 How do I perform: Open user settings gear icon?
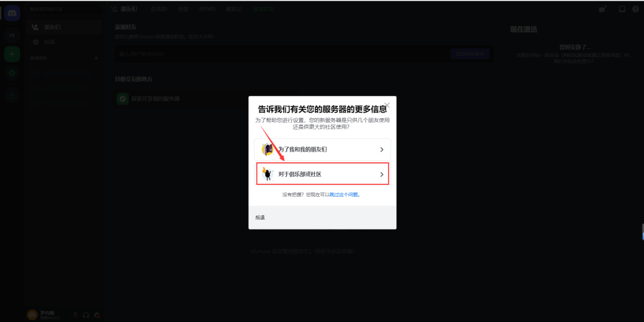click(x=97, y=314)
